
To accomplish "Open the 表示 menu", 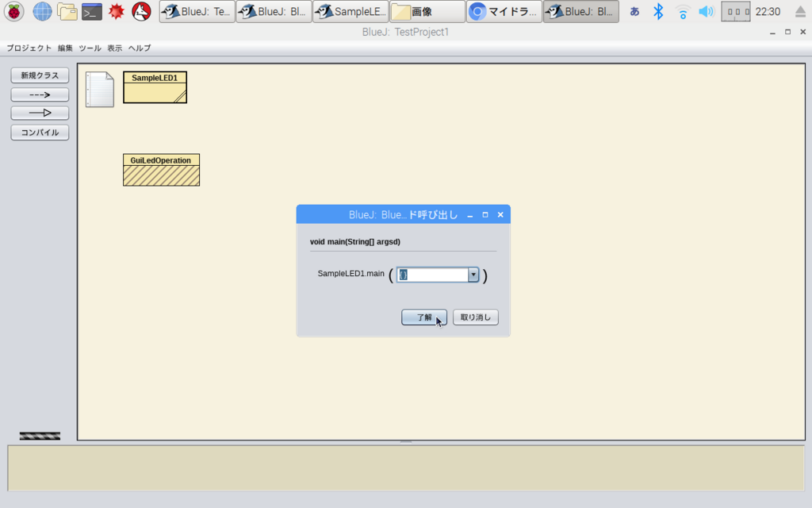I will pos(114,48).
